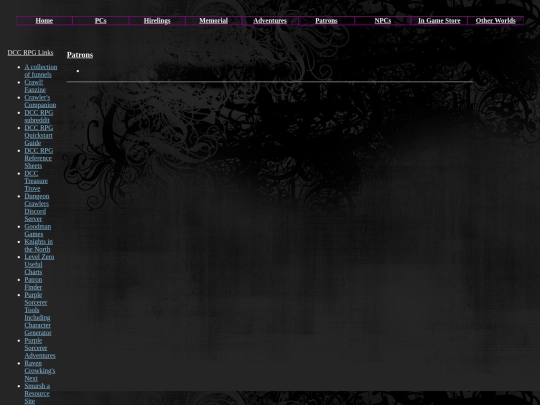The width and height of the screenshot is (540, 405).
Task: Open the Other Worlds link
Action: [x=496, y=21]
